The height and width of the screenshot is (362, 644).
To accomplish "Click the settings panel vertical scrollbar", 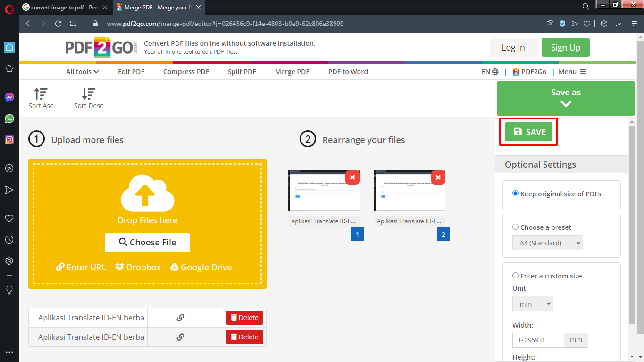I will 632,224.
